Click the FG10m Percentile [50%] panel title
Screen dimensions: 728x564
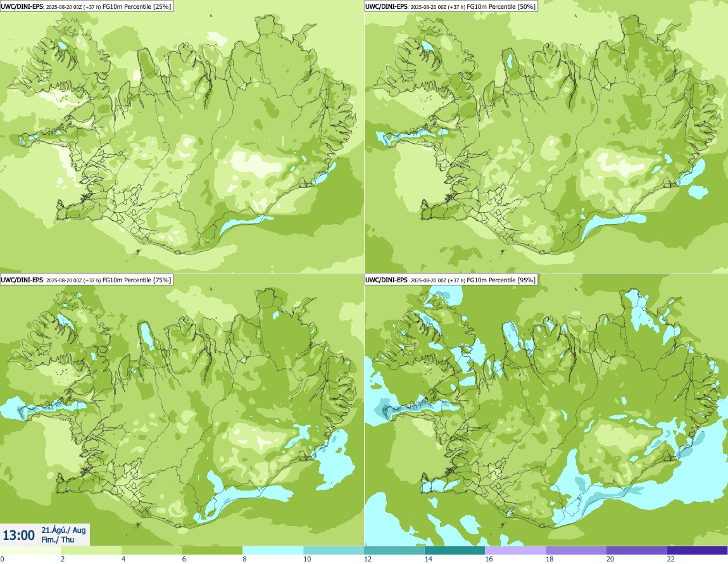pyautogui.click(x=451, y=6)
